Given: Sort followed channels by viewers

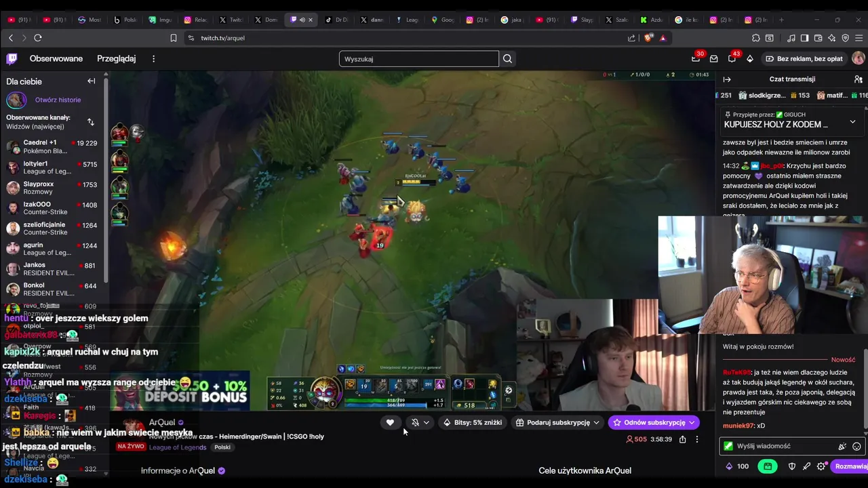Looking at the screenshot, I should coord(90,122).
